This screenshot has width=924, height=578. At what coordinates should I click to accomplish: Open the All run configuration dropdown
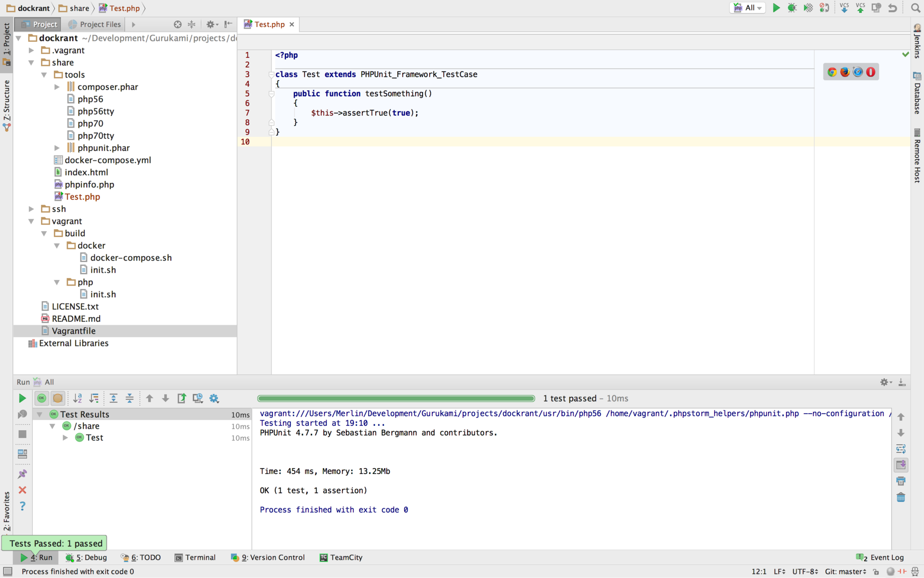tap(749, 8)
